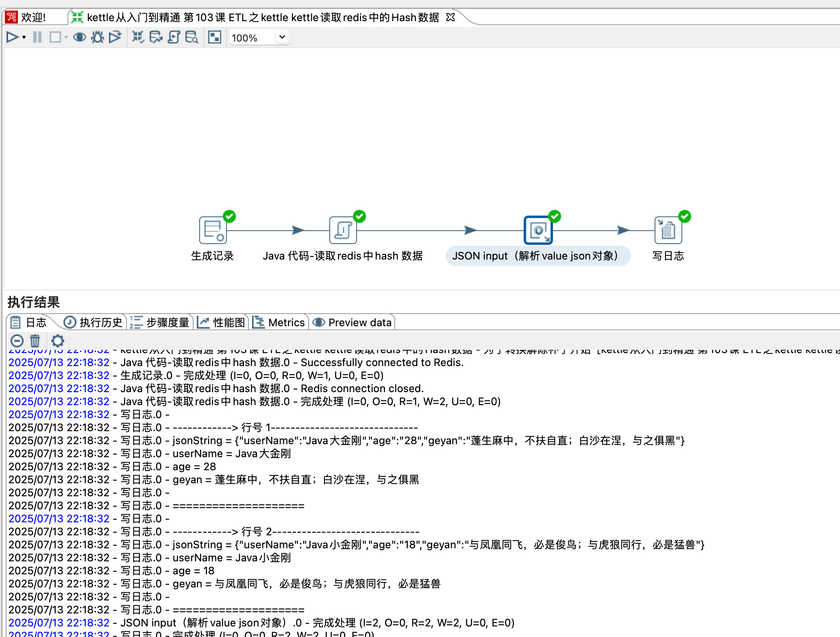Select the JSON input step icon

(x=538, y=231)
